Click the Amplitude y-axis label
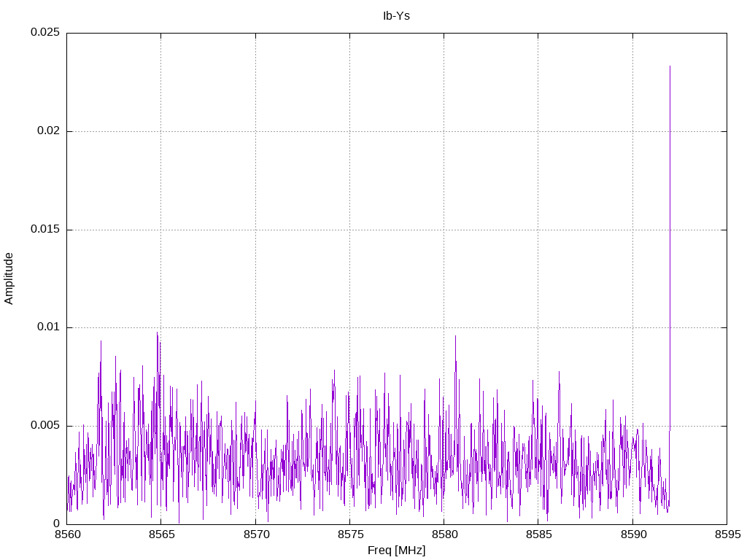This screenshot has height=560, width=747. coord(9,279)
